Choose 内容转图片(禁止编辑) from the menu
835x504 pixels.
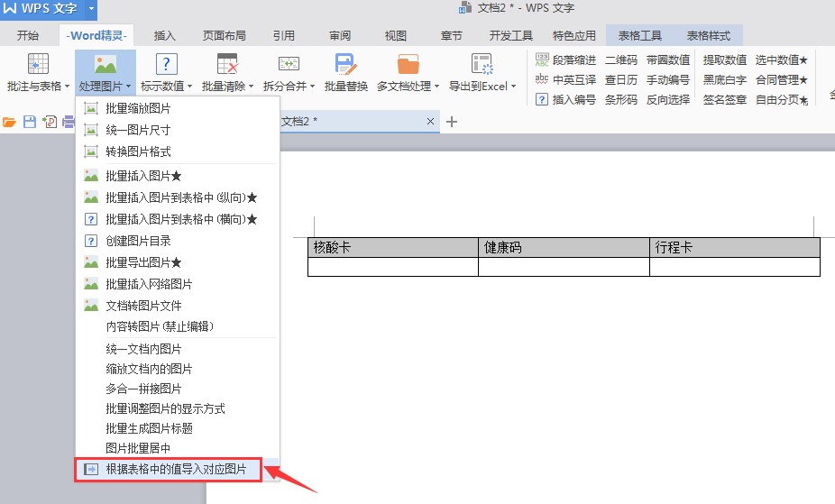(178, 326)
